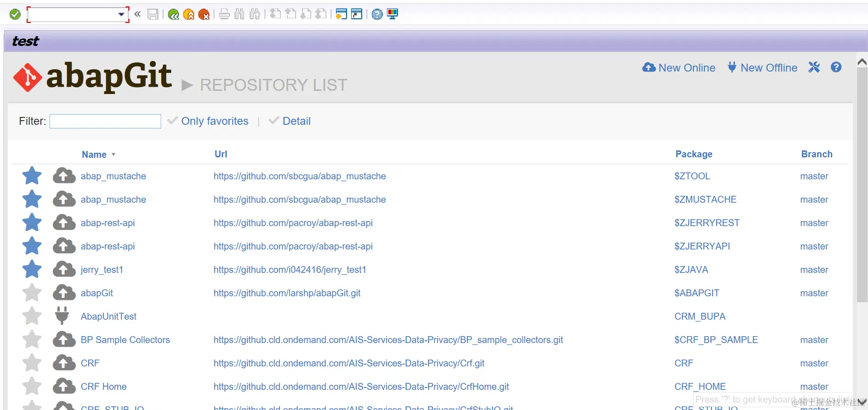
Task: Open URL github.com/larshp/abapGit.git
Action: pos(287,293)
